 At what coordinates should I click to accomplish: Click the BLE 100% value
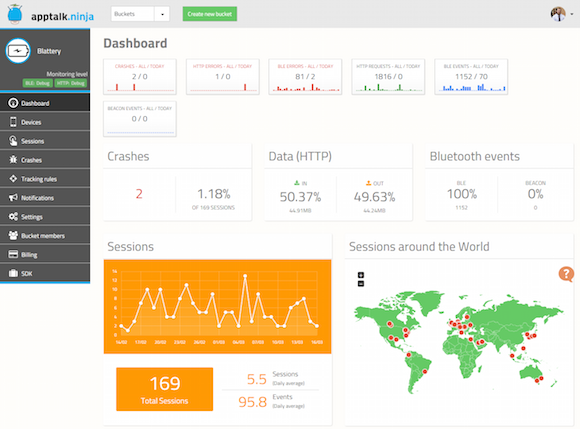tap(462, 194)
